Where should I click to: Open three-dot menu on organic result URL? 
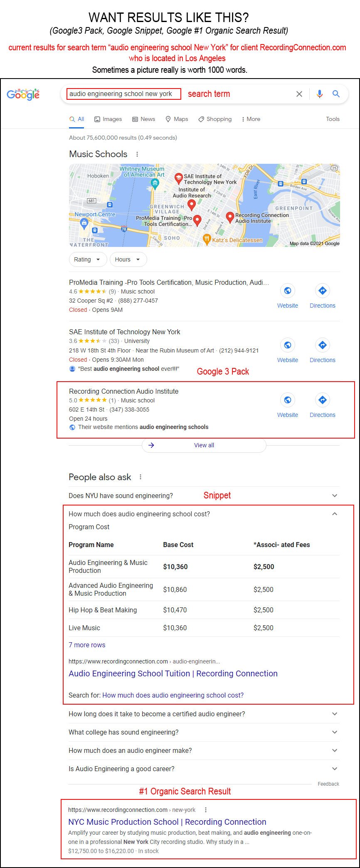coord(206,810)
